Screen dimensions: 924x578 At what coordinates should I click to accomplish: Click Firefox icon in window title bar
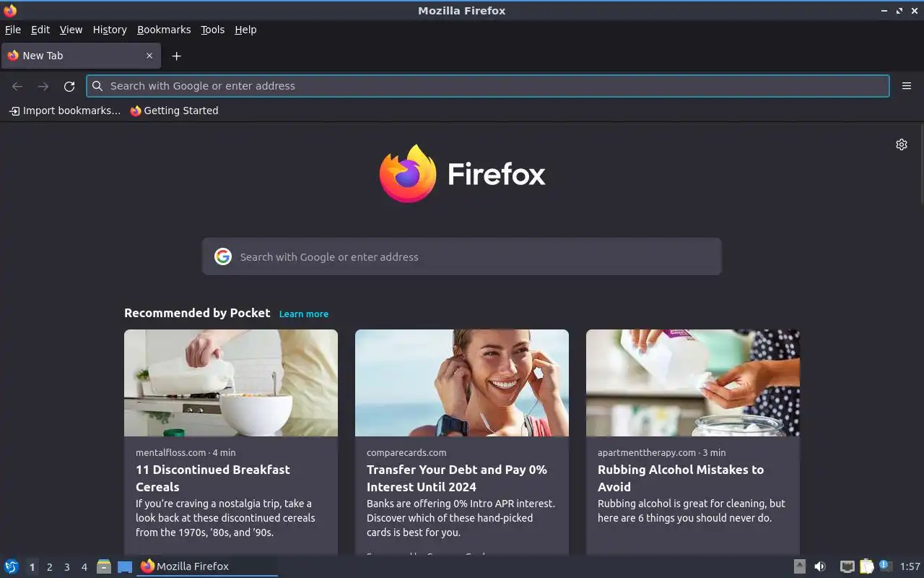10,10
